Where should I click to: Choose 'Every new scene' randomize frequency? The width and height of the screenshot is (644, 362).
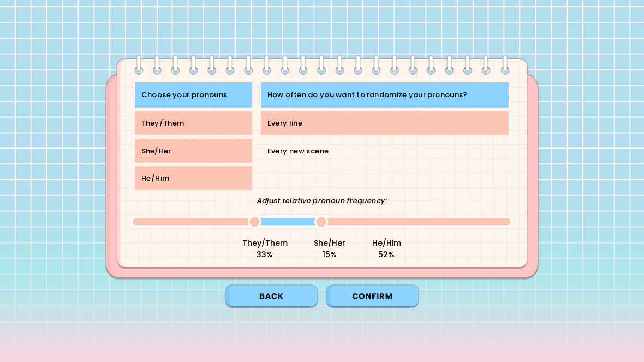pos(384,151)
